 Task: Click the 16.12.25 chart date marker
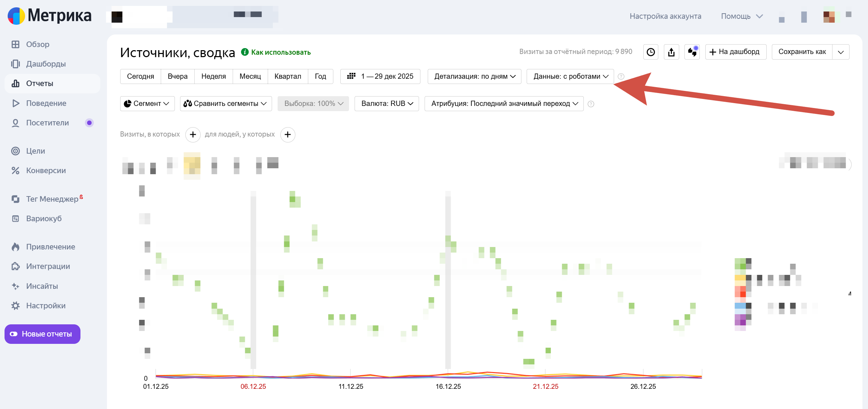click(x=448, y=386)
